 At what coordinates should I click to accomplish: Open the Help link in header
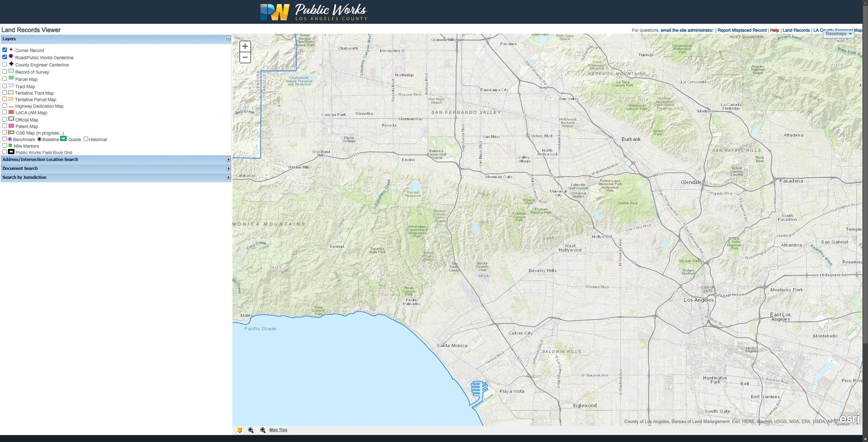coord(774,31)
